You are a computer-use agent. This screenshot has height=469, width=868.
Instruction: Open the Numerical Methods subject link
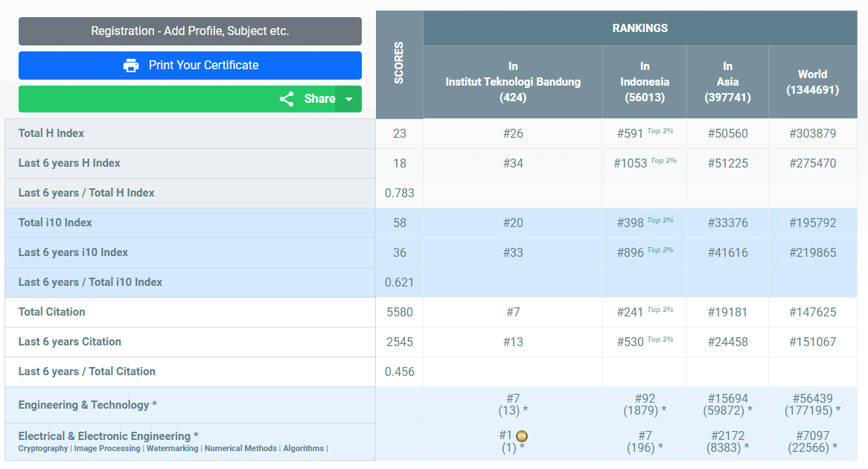[240, 449]
